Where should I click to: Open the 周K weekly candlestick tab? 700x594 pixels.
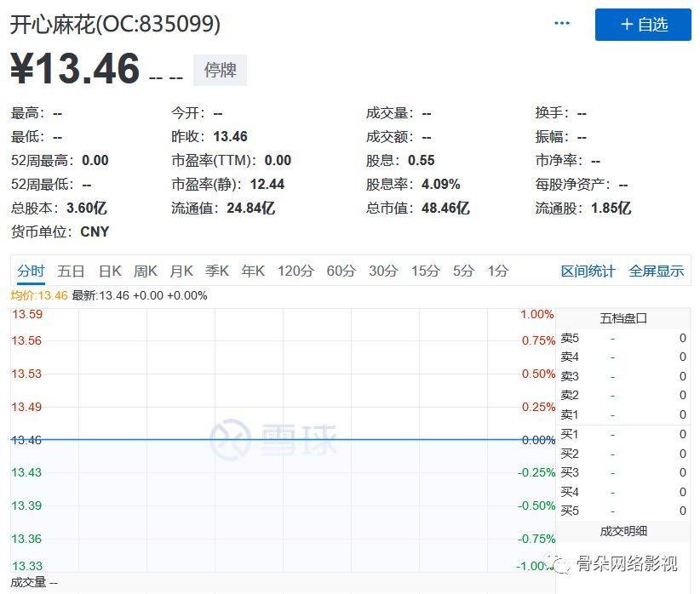146,271
